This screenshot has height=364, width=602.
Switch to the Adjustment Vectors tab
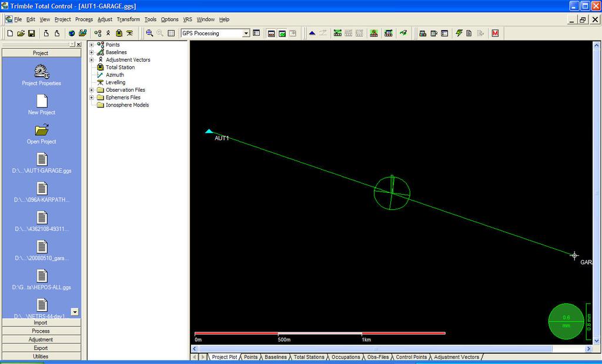pos(456,357)
